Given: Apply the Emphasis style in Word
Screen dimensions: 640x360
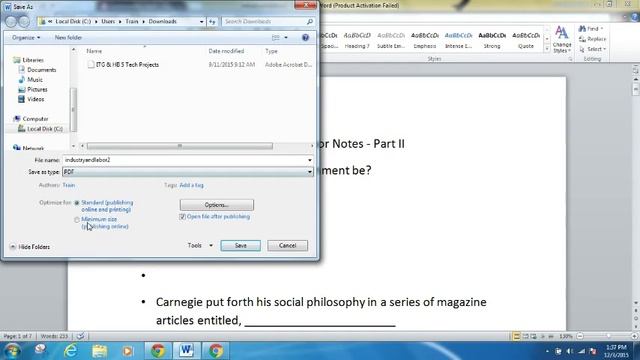Looking at the screenshot, I should (424, 40).
